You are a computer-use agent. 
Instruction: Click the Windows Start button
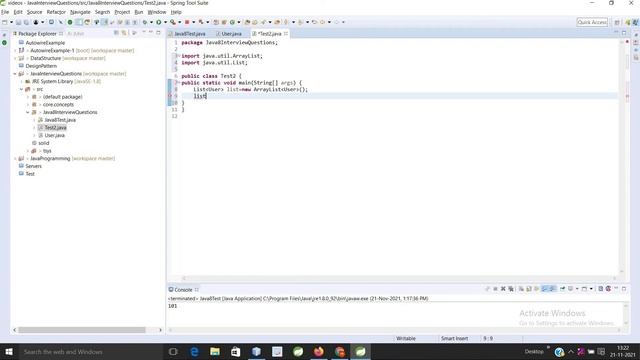point(9,351)
